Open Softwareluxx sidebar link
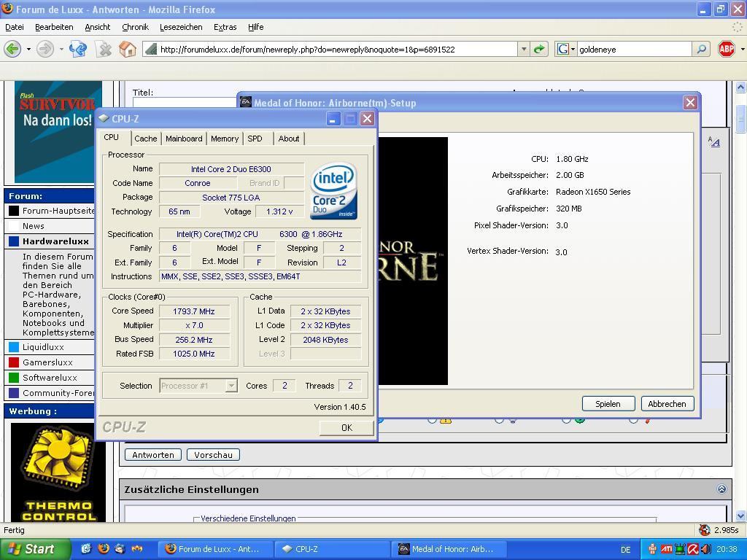This screenshot has width=747, height=560. pos(50,377)
